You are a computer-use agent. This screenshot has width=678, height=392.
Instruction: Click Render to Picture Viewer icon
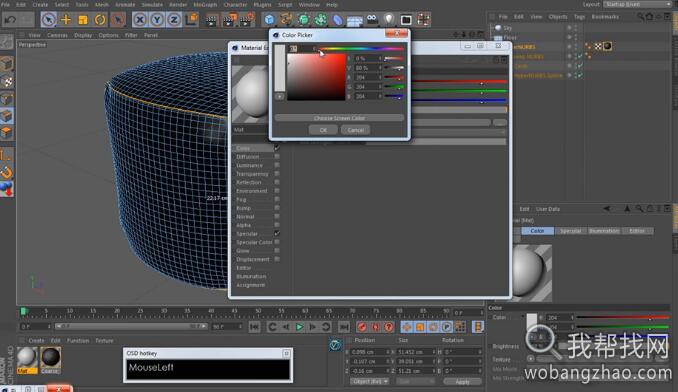229,20
